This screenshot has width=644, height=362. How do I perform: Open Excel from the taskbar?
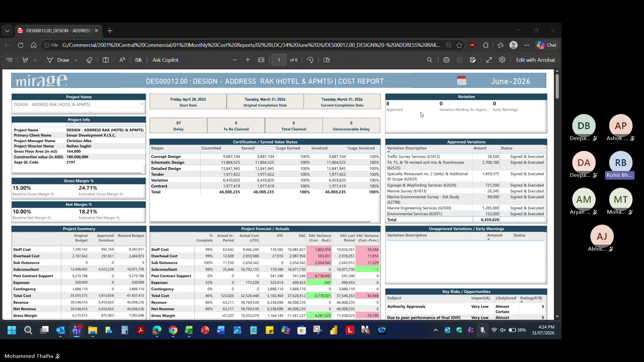click(x=189, y=330)
